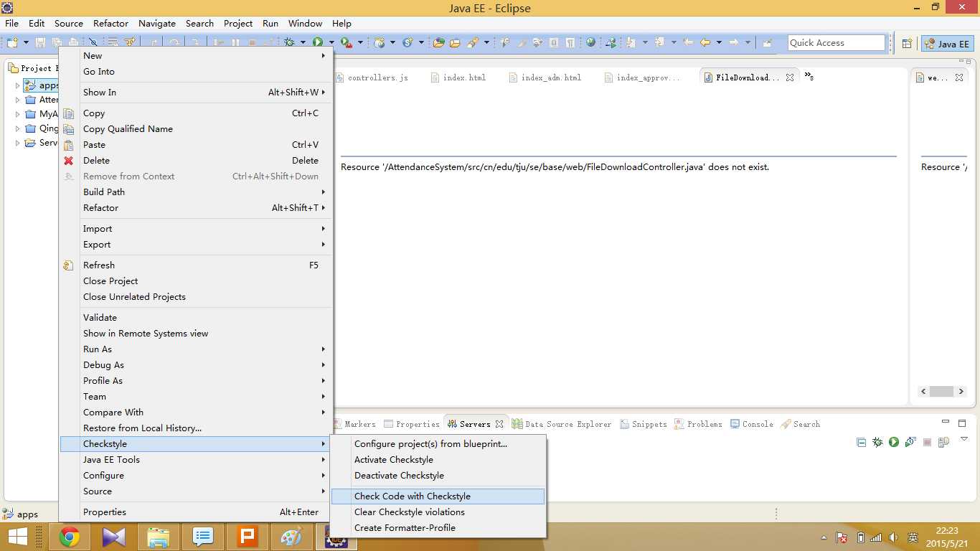The width and height of the screenshot is (980, 551).
Task: Select Clear Checkstyle violations
Action: (x=438, y=512)
